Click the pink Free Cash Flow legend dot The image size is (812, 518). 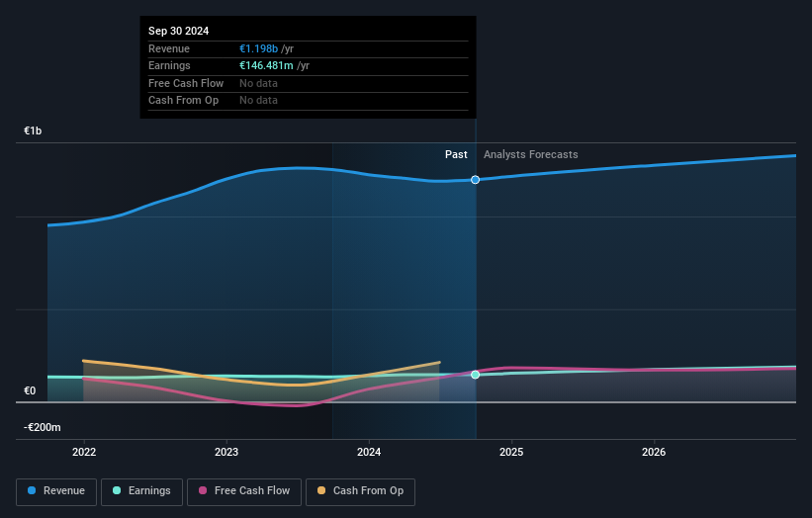[x=203, y=490]
